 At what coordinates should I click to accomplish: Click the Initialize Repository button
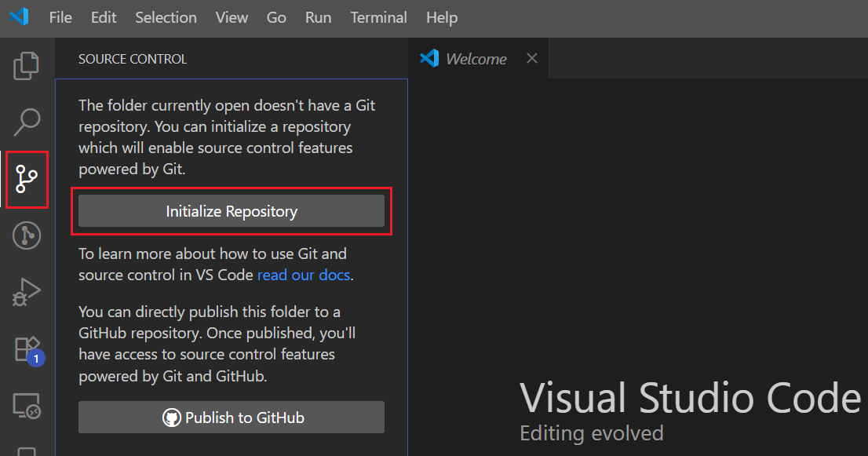(232, 211)
